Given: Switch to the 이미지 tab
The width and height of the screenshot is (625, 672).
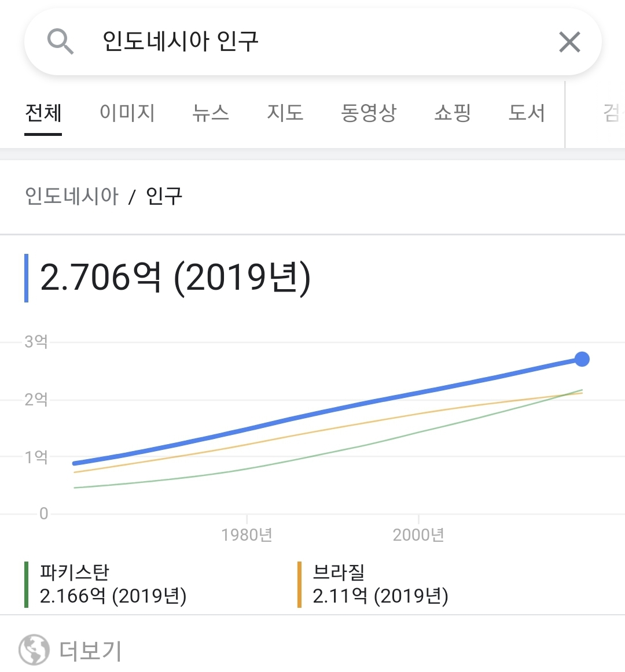Looking at the screenshot, I should (127, 113).
